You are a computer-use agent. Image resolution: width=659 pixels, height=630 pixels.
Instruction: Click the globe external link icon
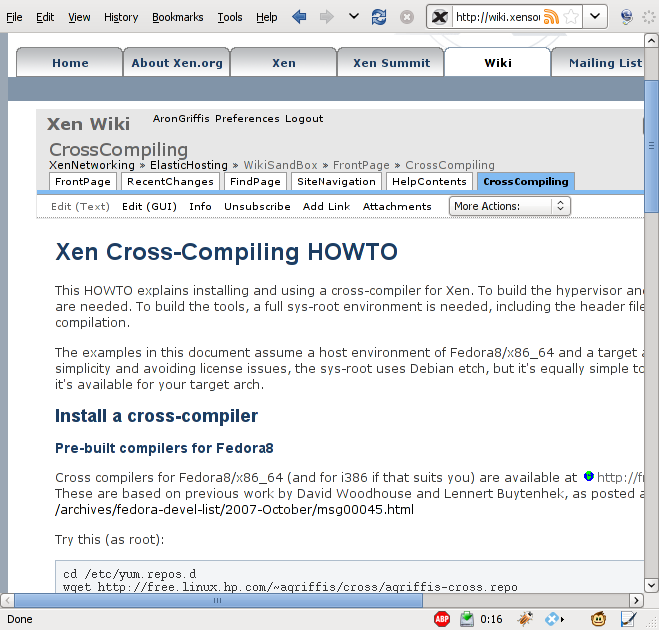pyautogui.click(x=589, y=476)
